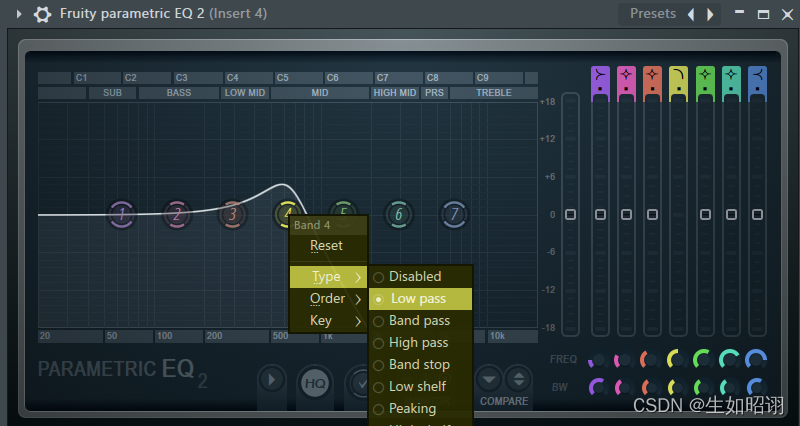The width and height of the screenshot is (800, 426).
Task: Click the orange band 3 FREQ knob
Action: [x=651, y=360]
